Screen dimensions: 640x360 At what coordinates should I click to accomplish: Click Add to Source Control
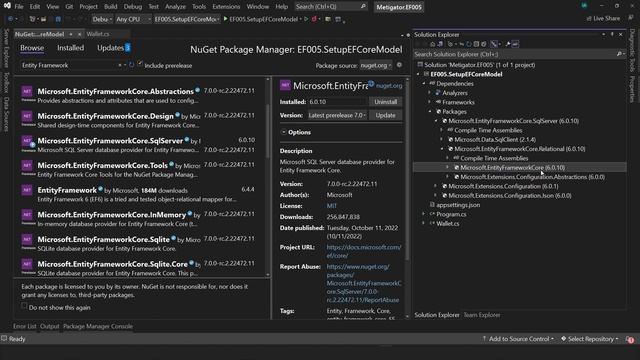pos(518,339)
